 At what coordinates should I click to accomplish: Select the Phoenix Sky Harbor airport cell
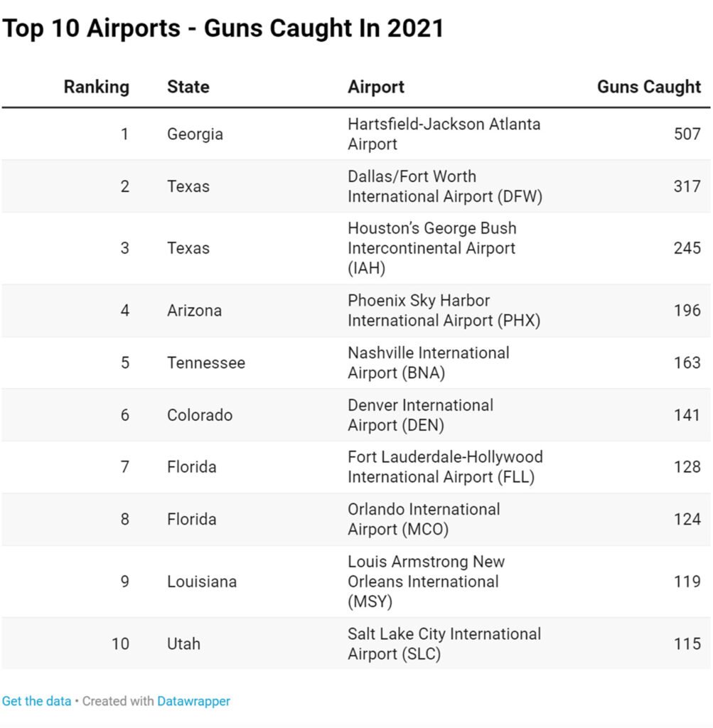(444, 310)
